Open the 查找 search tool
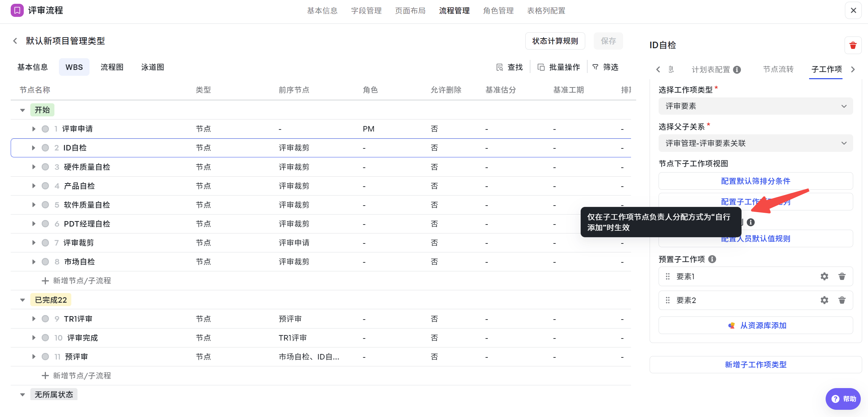Viewport: 868px width, 417px height. (x=510, y=67)
